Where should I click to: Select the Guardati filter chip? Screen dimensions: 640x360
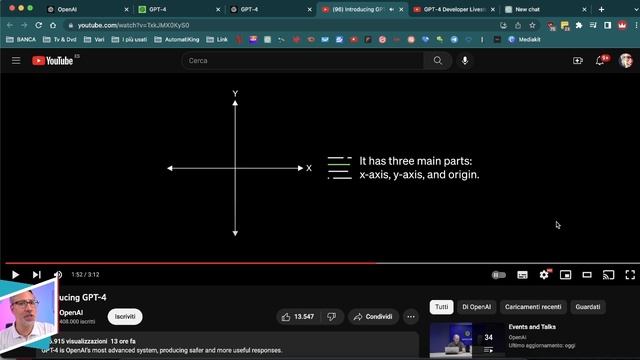point(588,307)
